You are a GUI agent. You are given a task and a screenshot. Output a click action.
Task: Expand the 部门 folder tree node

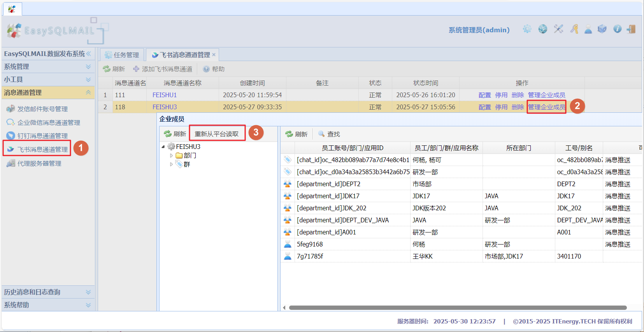coord(171,156)
